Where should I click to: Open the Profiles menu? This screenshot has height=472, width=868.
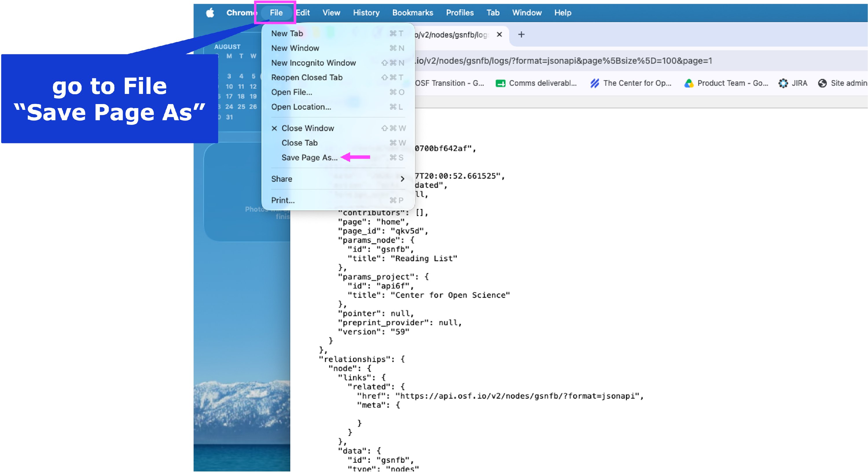(460, 13)
